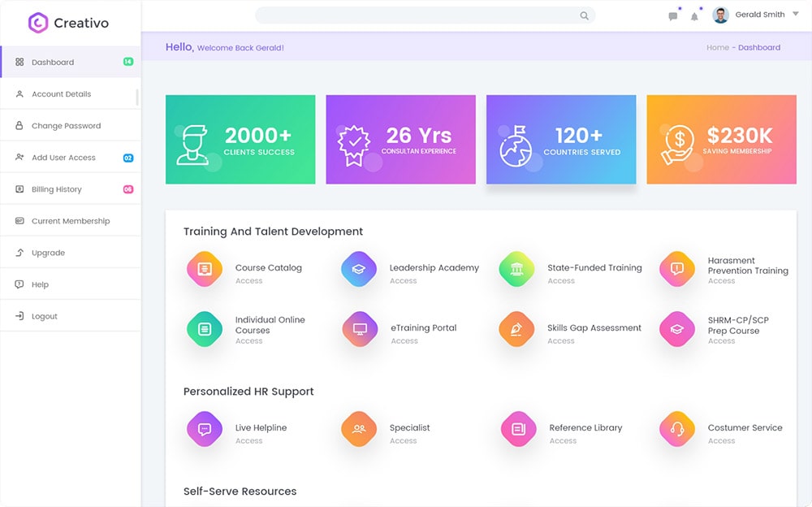
Task: Click the sidebar vertical scrollbar
Action: (137, 97)
